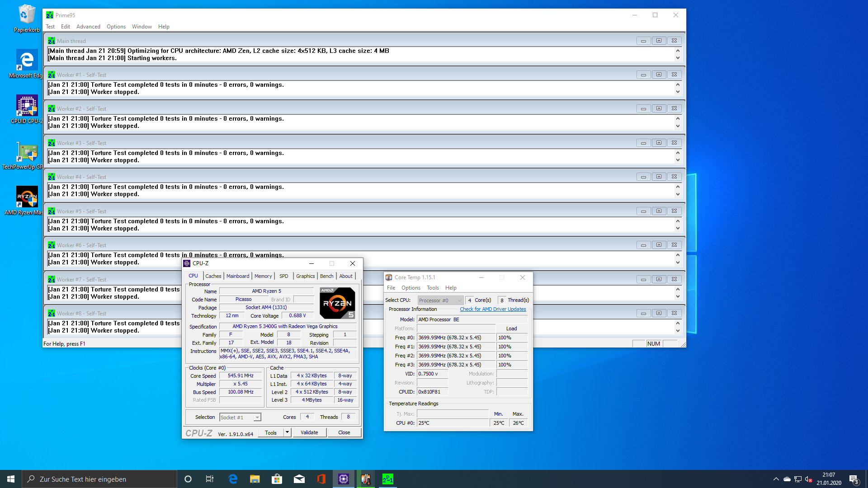Expand the Socket #1 selection dropdown

pos(257,418)
